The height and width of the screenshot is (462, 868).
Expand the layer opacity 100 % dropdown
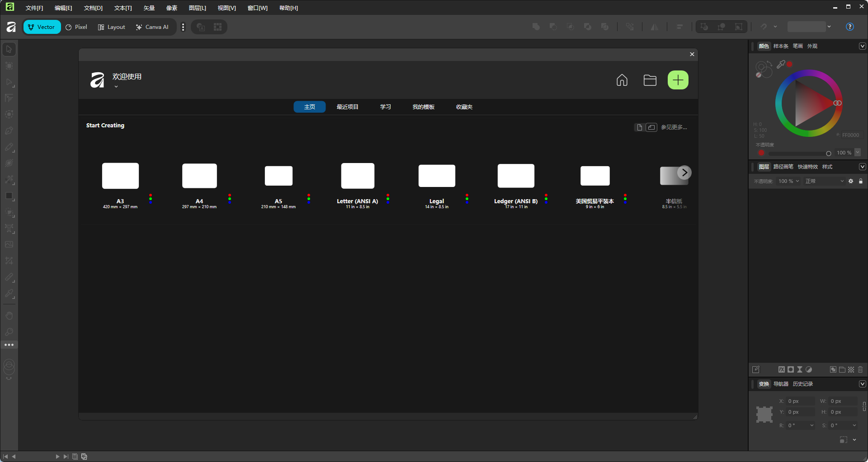coord(797,181)
